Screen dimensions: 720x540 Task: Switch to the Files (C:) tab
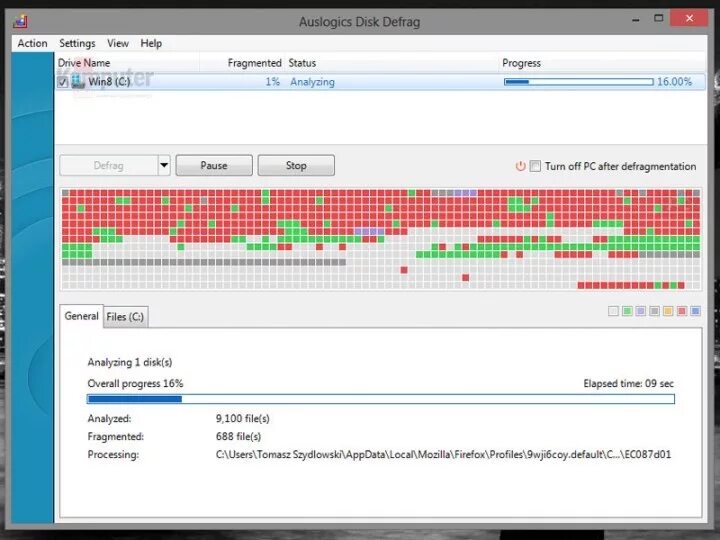pos(125,317)
